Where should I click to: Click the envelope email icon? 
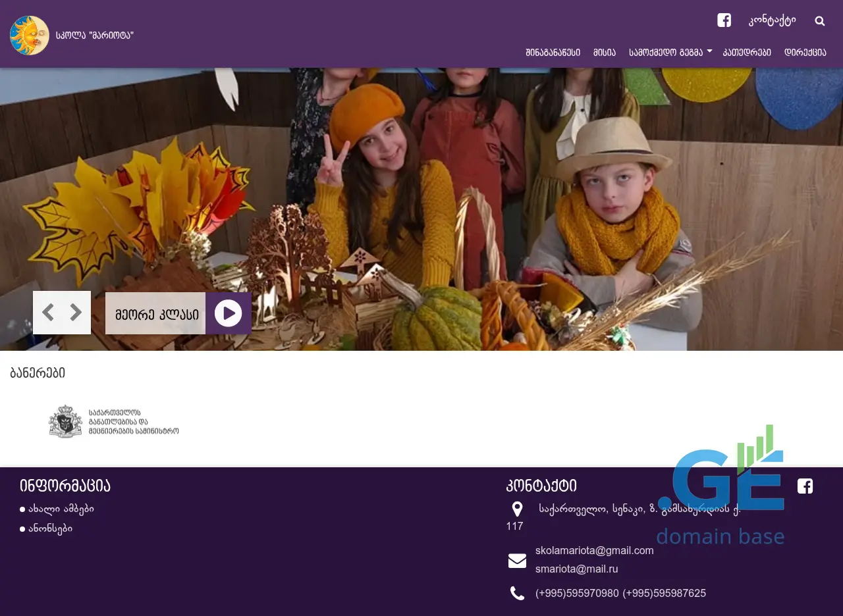(517, 561)
